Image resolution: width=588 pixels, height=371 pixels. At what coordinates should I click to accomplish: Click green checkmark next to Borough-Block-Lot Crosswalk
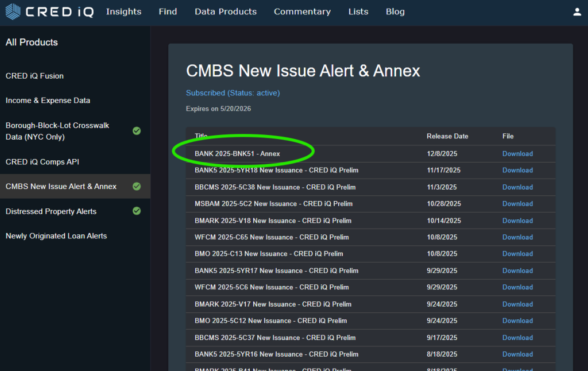137,131
